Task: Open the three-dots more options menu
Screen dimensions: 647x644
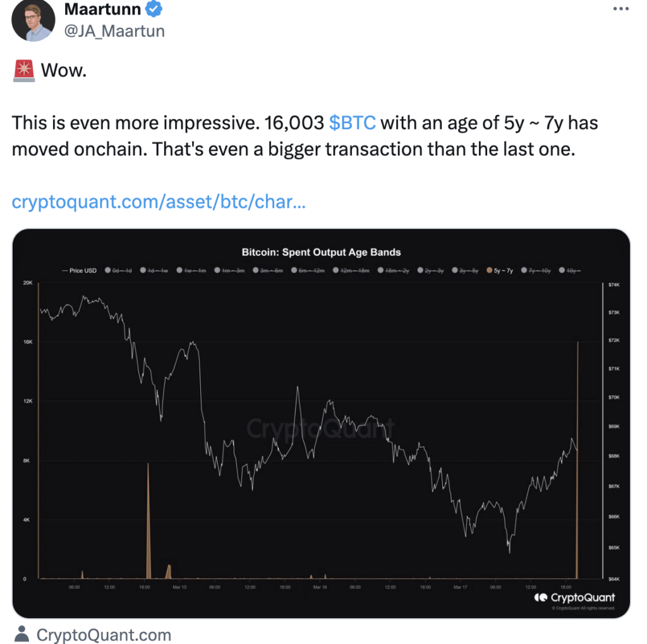Action: pyautogui.click(x=621, y=9)
